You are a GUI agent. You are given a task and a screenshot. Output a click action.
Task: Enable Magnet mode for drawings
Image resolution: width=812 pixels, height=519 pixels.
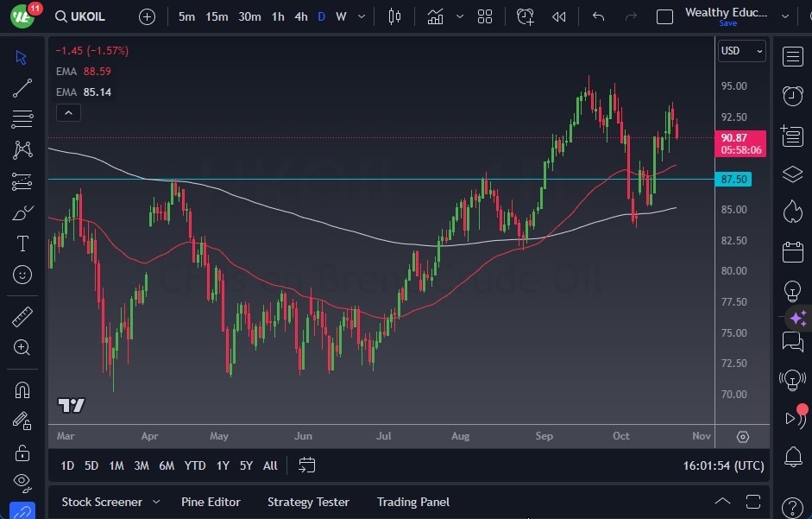click(x=22, y=389)
